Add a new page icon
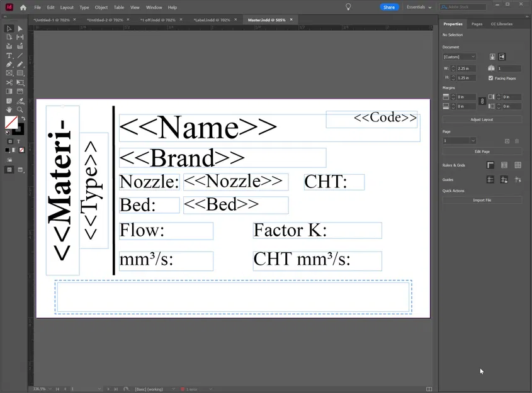The height and width of the screenshot is (393, 532). [507, 141]
